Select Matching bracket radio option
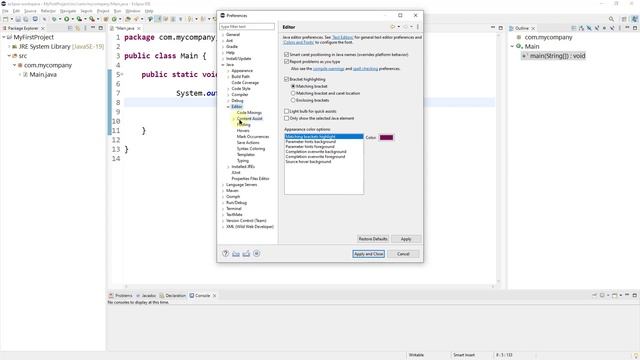Screen dimensions: 640x360 (x=293, y=86)
